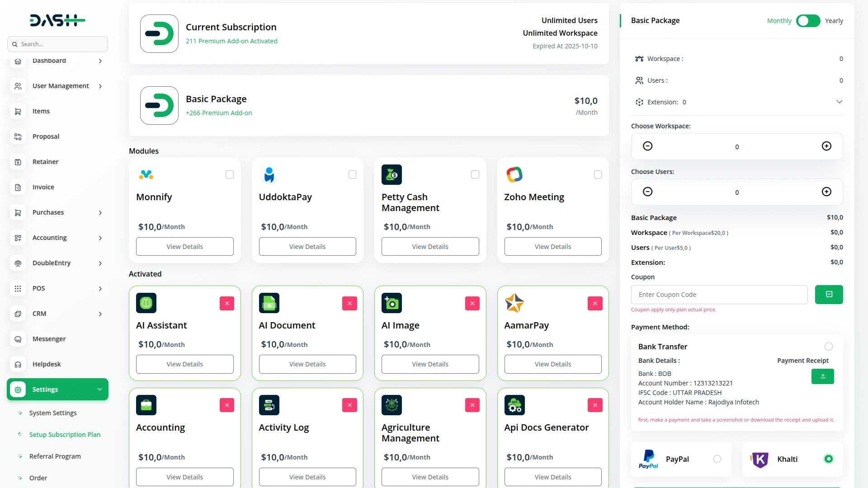The height and width of the screenshot is (488, 868).
Task: Increase workspace count with plus icon
Action: tap(826, 146)
